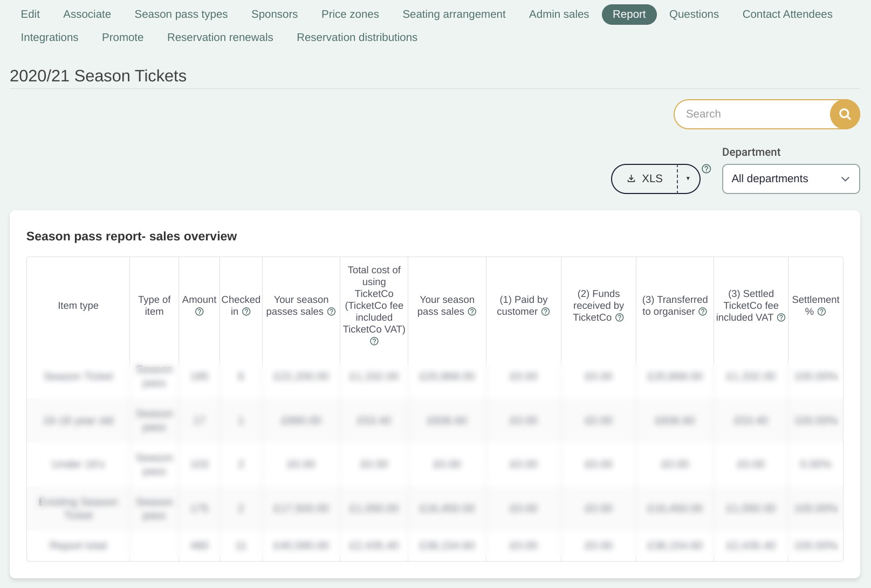This screenshot has height=588, width=871.
Task: Click help icon under Total cost of using TicketCo
Action: point(374,341)
